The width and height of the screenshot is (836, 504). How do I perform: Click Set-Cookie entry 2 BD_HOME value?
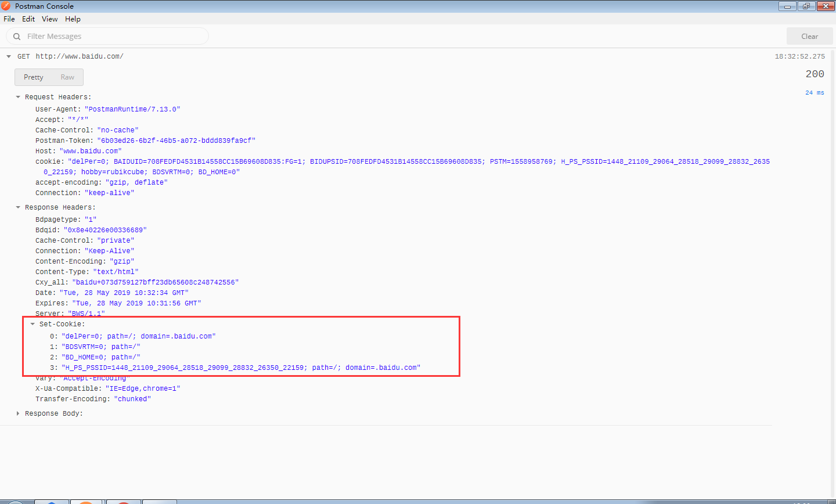(x=101, y=357)
